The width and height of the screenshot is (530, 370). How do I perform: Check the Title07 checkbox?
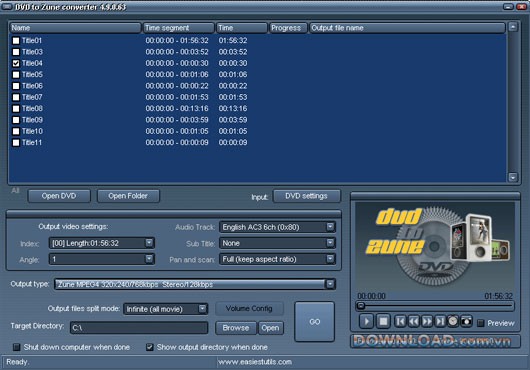point(16,97)
